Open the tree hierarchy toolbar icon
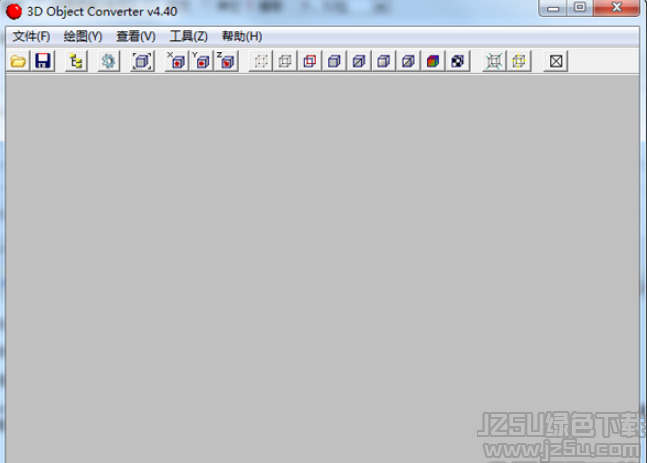 click(76, 61)
